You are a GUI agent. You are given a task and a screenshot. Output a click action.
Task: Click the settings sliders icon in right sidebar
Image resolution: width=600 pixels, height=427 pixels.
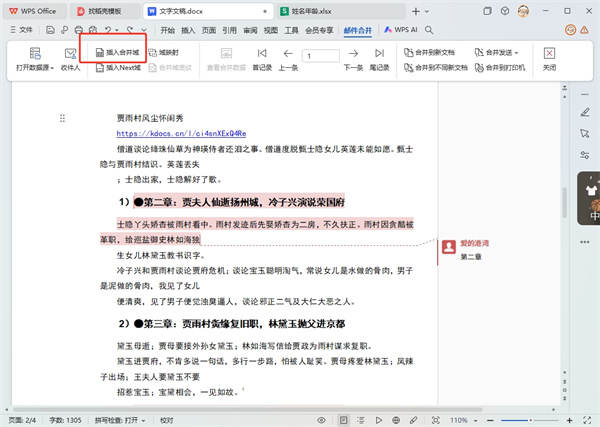585,155
